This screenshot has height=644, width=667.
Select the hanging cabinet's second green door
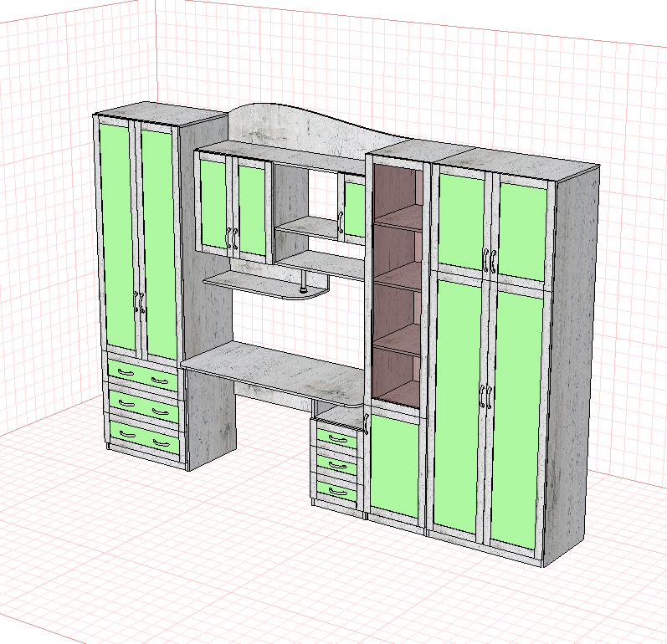pyautogui.click(x=251, y=211)
